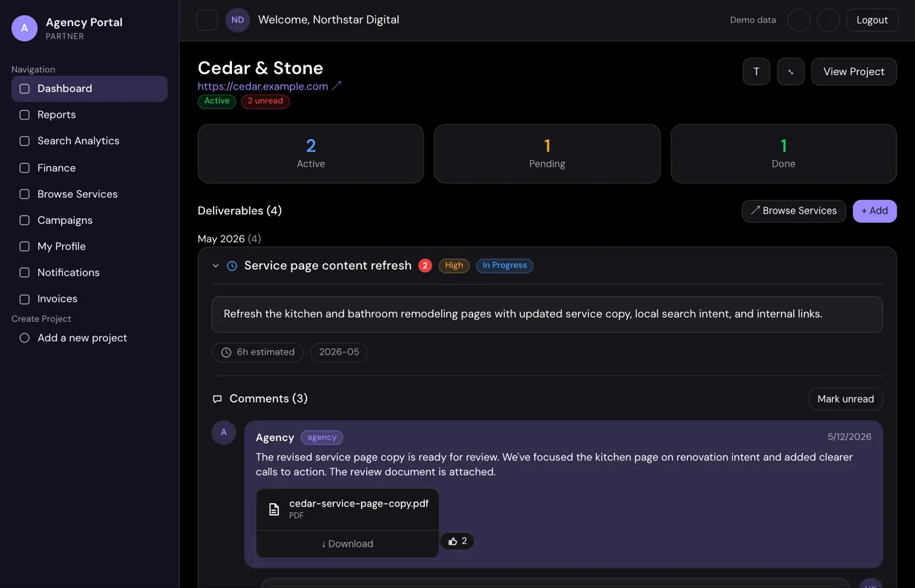Go to Campaigns section

90,220
